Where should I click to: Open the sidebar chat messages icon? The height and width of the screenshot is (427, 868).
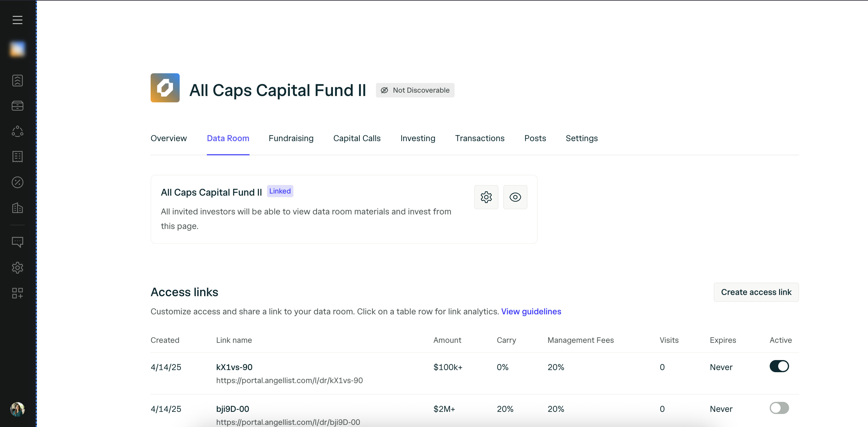[18, 242]
